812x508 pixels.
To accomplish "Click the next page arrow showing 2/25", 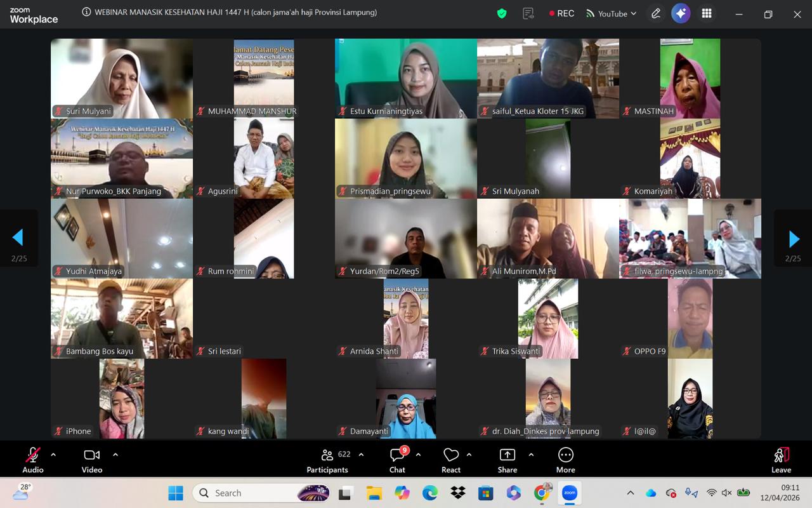I will click(794, 239).
